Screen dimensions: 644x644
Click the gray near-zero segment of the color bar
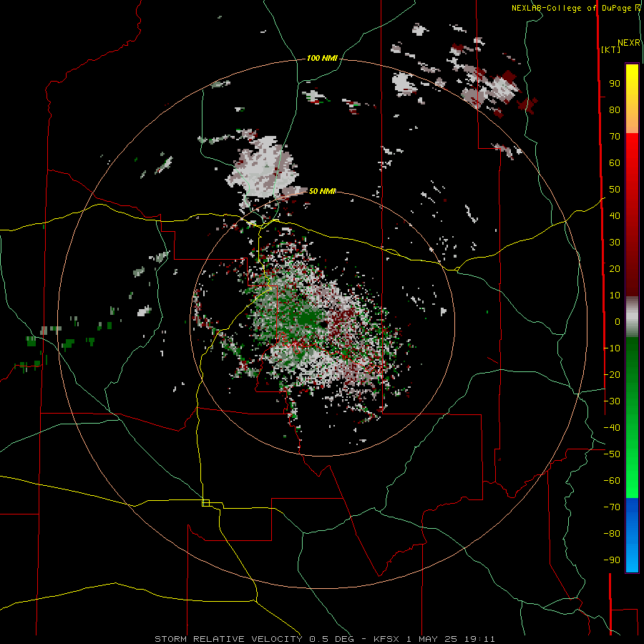coord(632,316)
